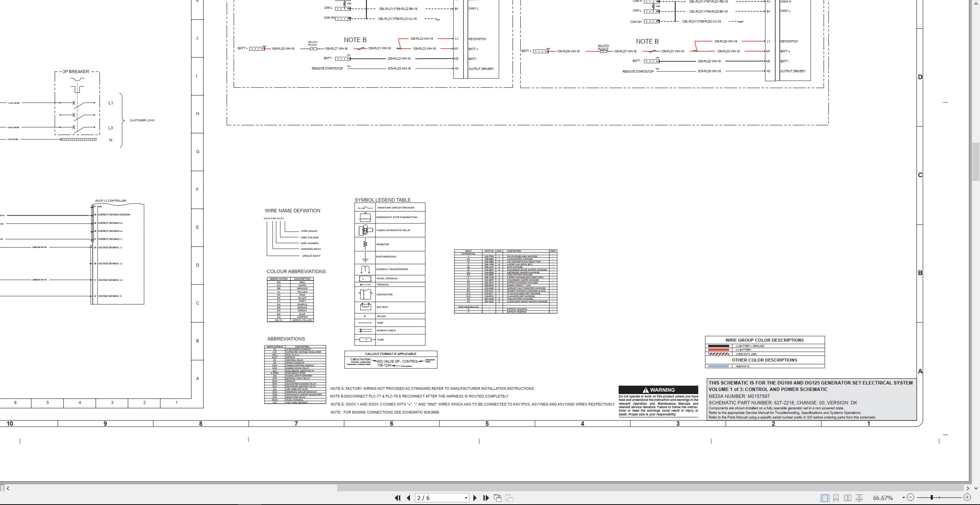Click the WIRE NAME DEFINITION heading
980x505 pixels.
point(292,210)
